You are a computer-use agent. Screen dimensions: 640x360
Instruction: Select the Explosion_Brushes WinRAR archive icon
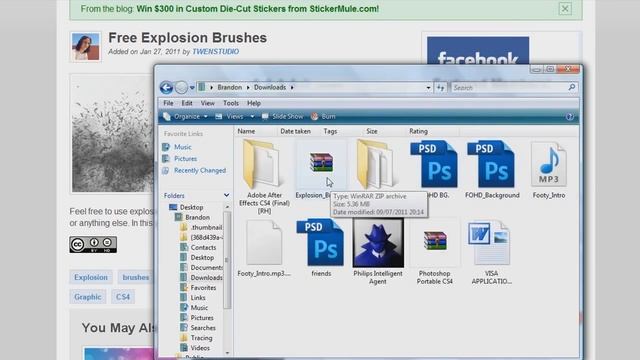click(321, 162)
